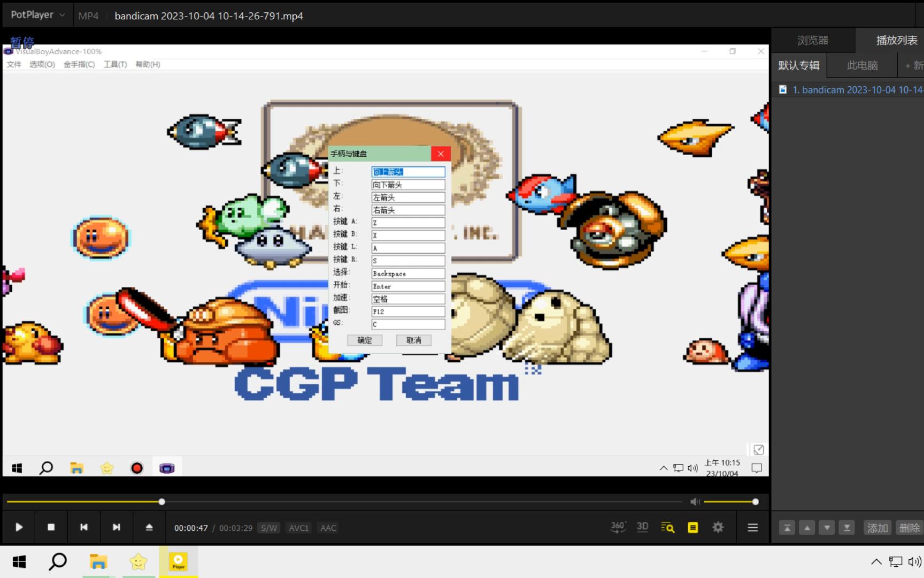This screenshot has height=578, width=924.
Task: Move playlist item down one
Action: (x=827, y=528)
